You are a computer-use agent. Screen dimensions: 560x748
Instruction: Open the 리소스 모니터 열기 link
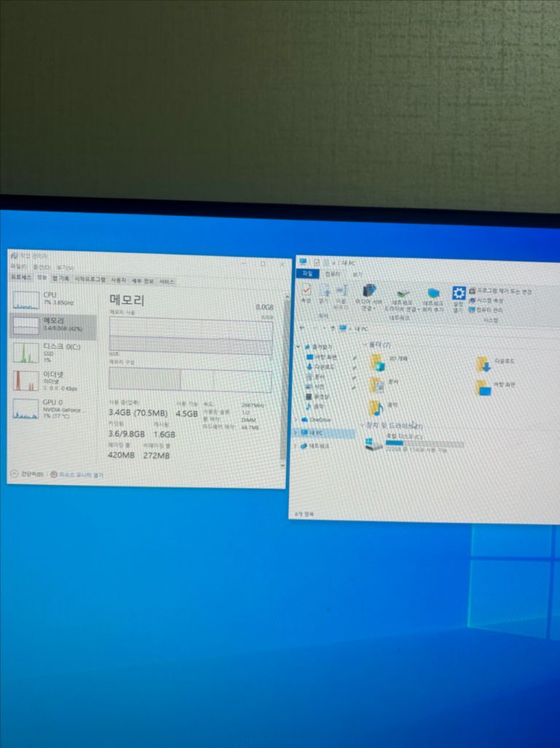(77, 475)
